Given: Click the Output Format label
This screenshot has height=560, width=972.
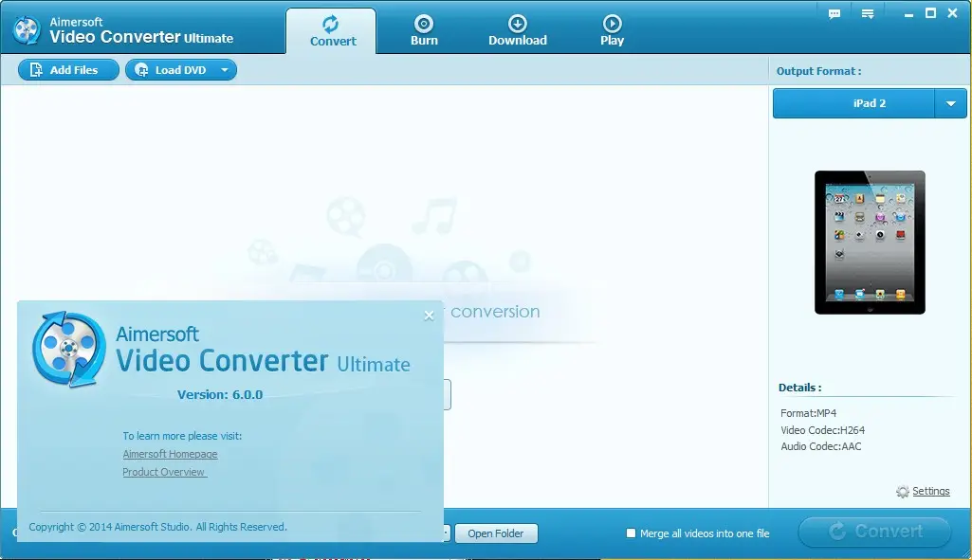Looking at the screenshot, I should pyautogui.click(x=818, y=71).
